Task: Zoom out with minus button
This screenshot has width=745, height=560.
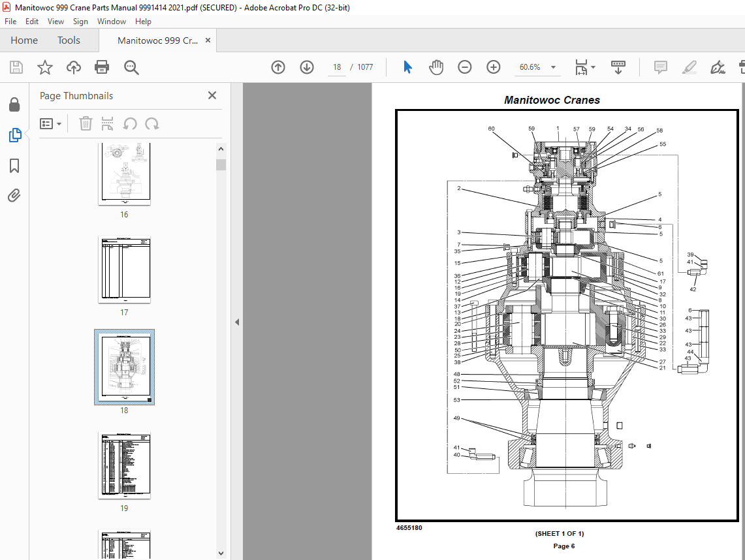Action: [x=465, y=67]
